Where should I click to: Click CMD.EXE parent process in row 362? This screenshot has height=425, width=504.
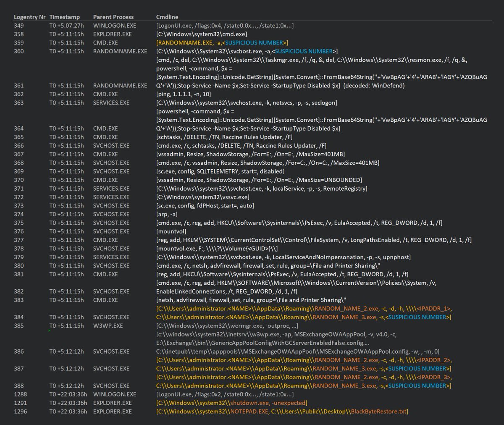pyautogui.click(x=105, y=94)
